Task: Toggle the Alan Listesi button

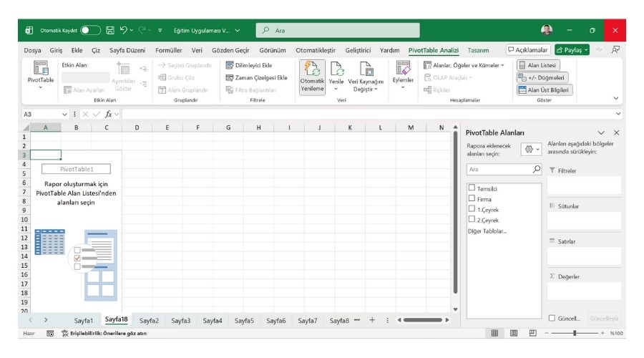Action: pyautogui.click(x=538, y=65)
